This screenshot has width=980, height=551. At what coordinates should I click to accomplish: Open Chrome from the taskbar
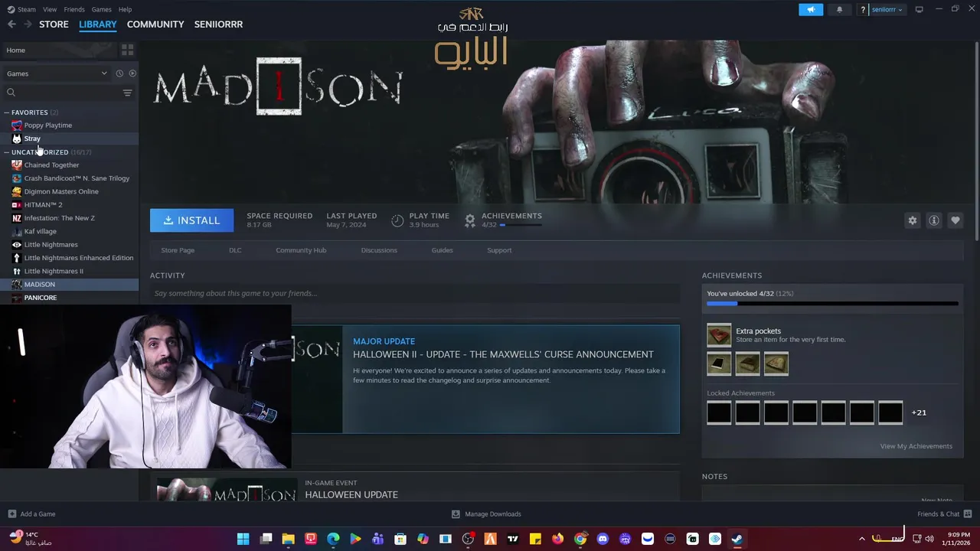pos(580,539)
